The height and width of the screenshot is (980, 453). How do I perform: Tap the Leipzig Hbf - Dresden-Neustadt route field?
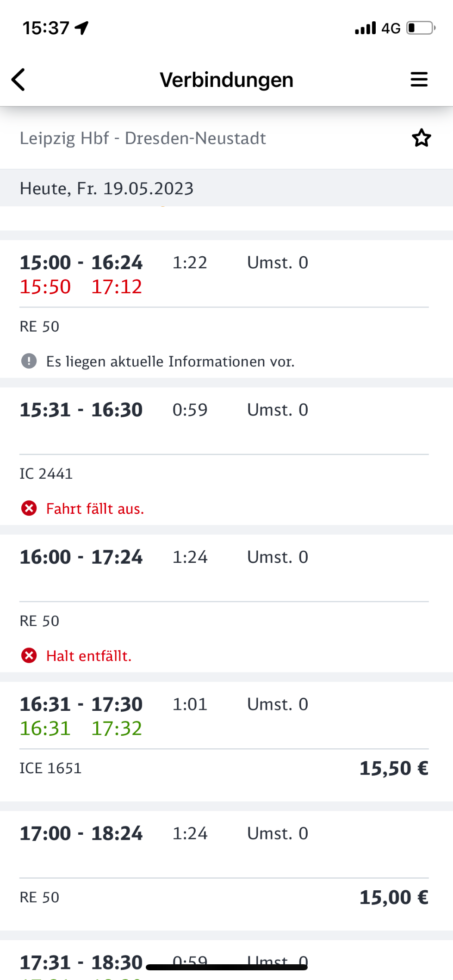point(143,138)
